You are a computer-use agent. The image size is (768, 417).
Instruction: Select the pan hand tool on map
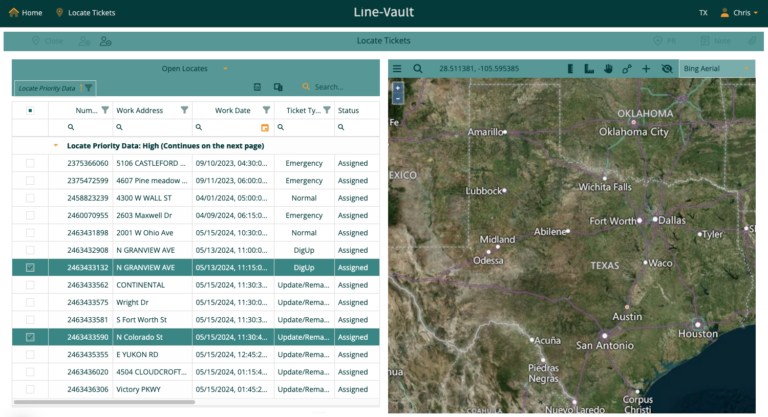point(608,69)
